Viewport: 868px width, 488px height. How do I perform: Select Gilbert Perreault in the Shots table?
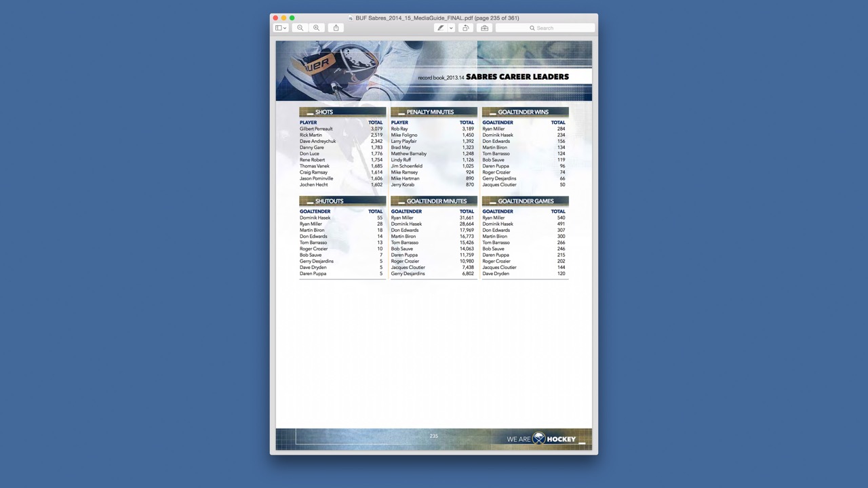click(x=316, y=129)
